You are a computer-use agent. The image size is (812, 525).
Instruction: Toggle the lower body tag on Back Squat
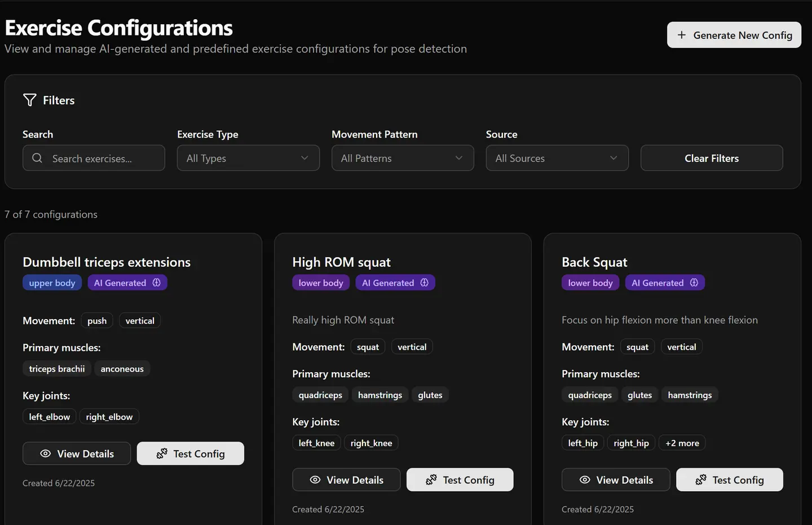point(590,283)
